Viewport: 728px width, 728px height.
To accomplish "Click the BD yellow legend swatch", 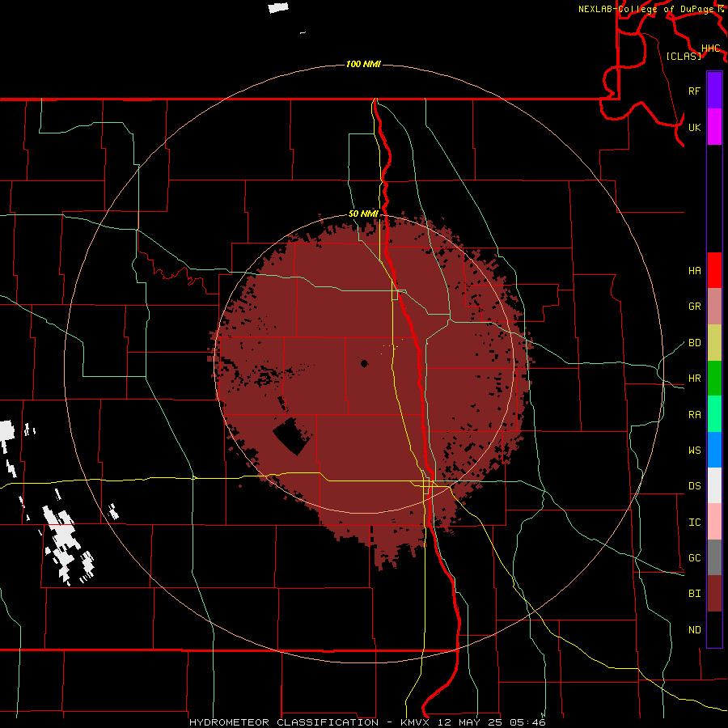I will point(714,343).
